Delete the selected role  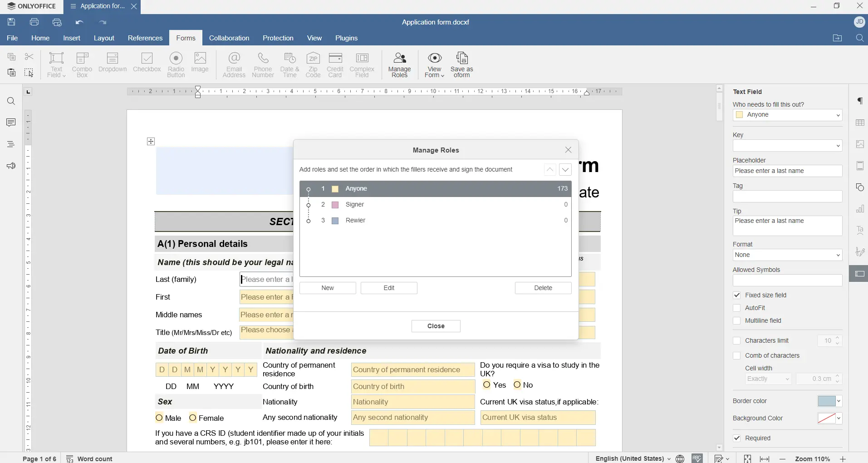coord(543,288)
